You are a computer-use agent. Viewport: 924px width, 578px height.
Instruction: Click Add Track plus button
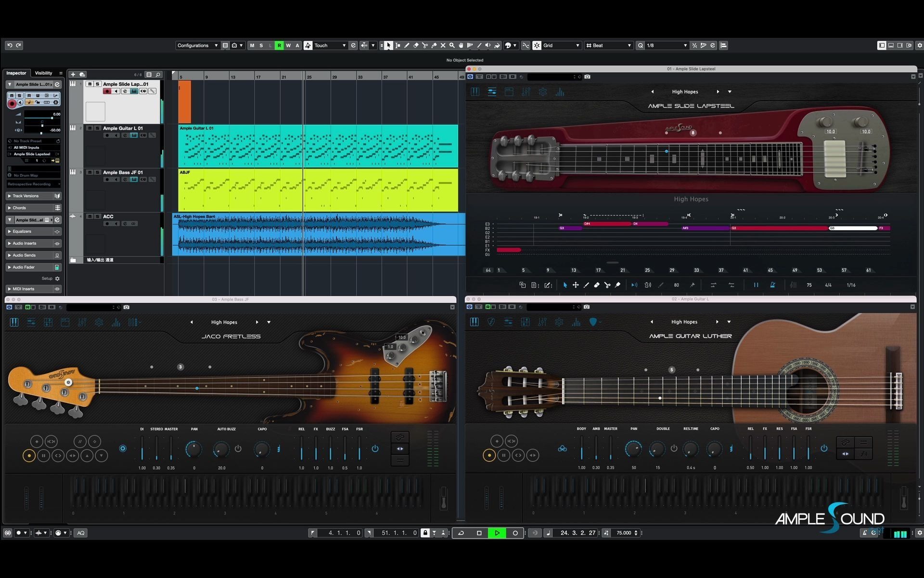coord(73,74)
